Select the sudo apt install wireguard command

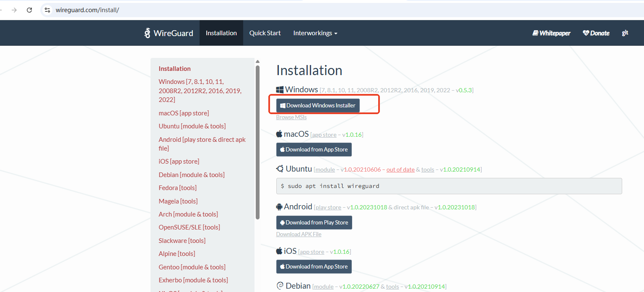449,186
